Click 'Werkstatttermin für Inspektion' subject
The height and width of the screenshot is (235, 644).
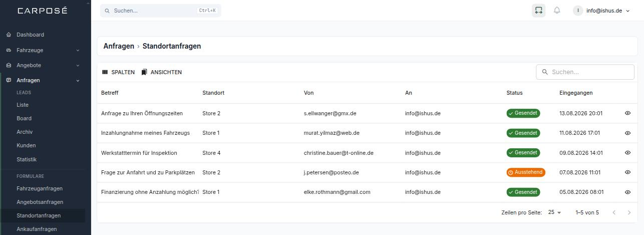(x=139, y=153)
